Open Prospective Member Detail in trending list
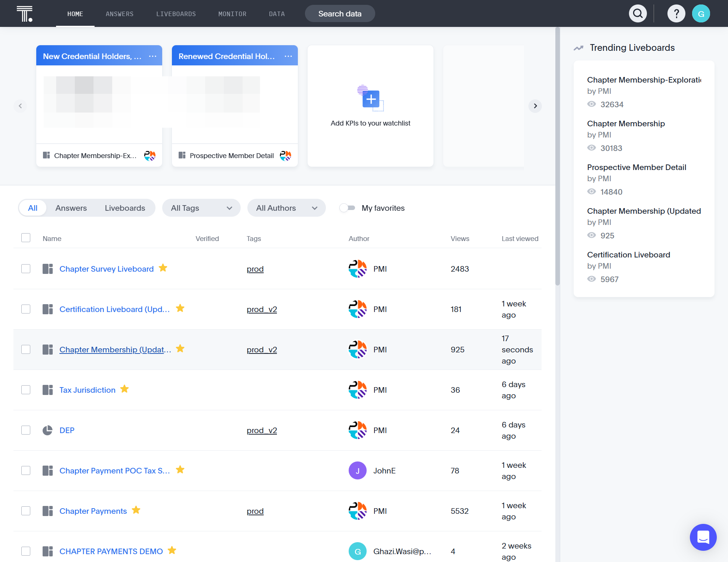 636,167
